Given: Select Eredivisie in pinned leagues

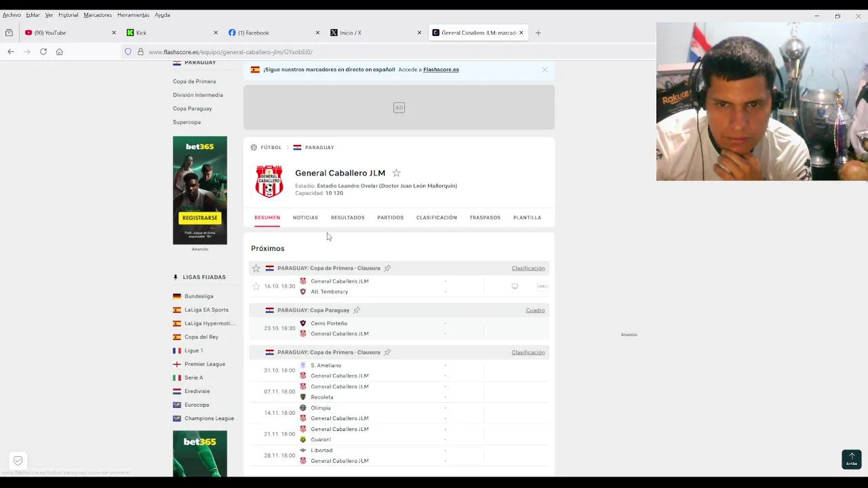Looking at the screenshot, I should coord(197,391).
